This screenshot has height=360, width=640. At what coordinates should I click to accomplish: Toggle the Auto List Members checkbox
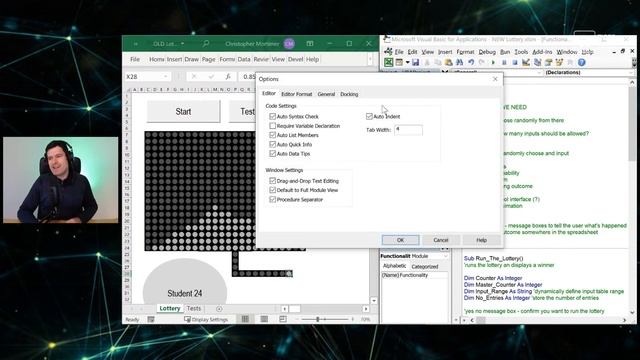(272, 135)
